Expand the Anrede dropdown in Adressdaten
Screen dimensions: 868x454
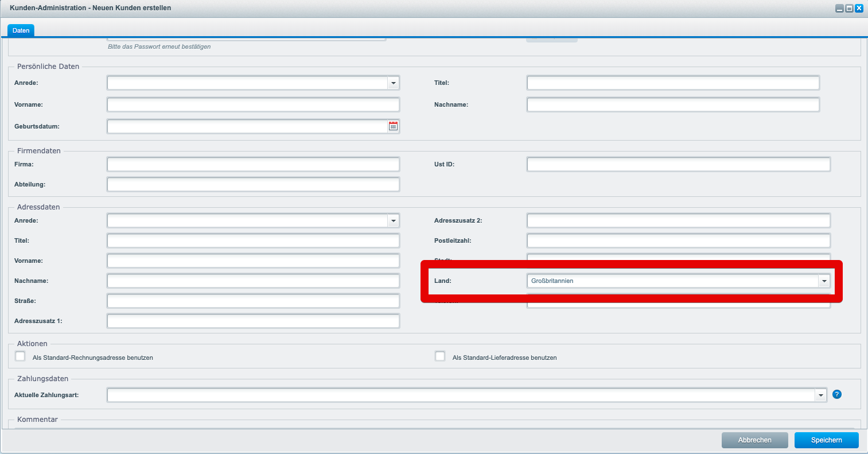393,221
